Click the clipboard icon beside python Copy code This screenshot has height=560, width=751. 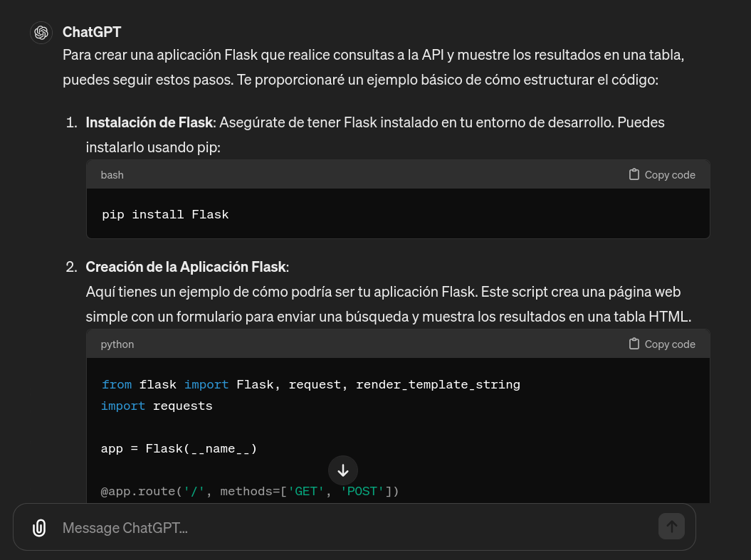click(634, 344)
